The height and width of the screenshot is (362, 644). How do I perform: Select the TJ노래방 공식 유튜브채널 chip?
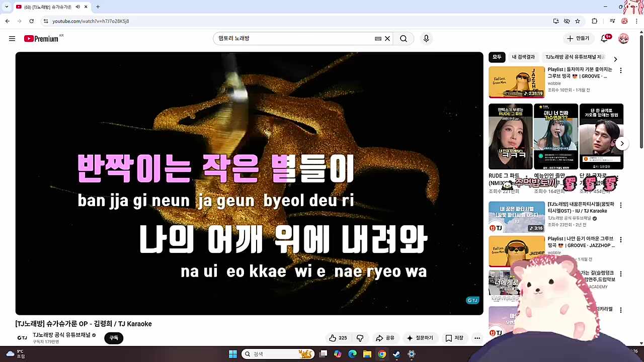coord(575,57)
